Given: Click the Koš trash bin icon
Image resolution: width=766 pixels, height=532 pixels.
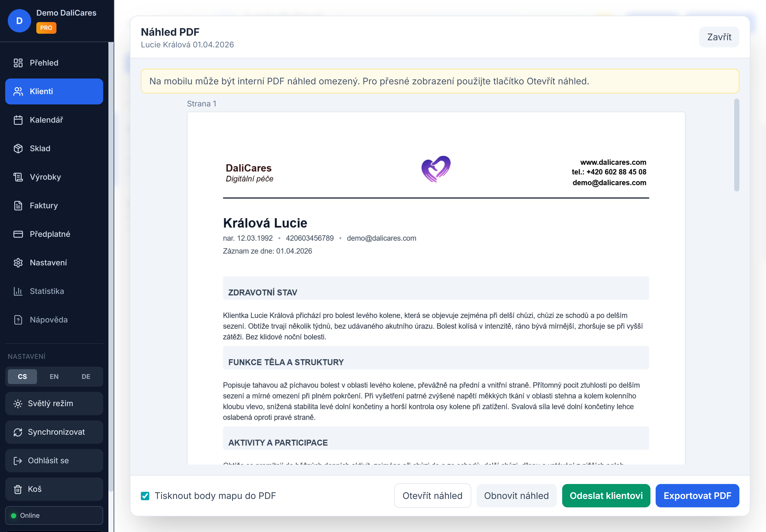Looking at the screenshot, I should [x=18, y=489].
